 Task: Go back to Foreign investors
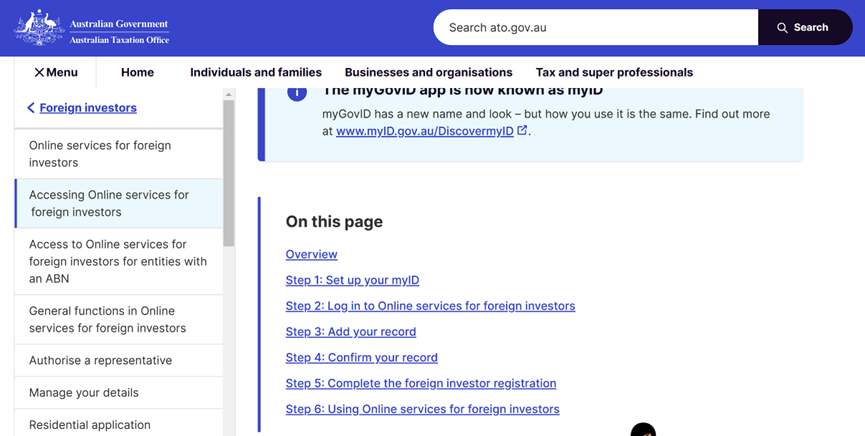pyautogui.click(x=88, y=108)
